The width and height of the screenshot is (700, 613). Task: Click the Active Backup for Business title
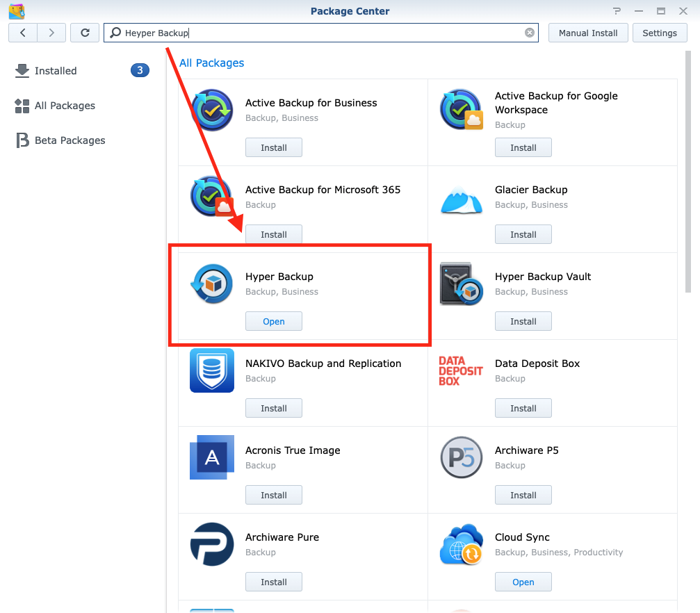coord(311,103)
